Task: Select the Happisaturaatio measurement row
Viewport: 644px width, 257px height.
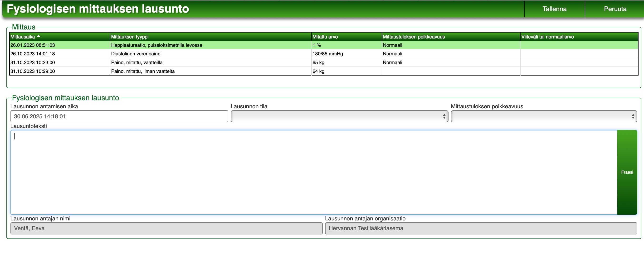Action: [156, 45]
